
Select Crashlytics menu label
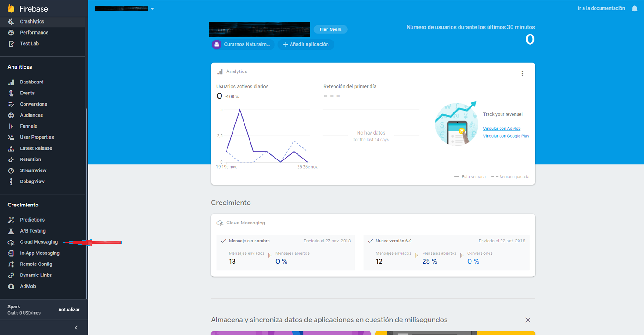point(32,22)
